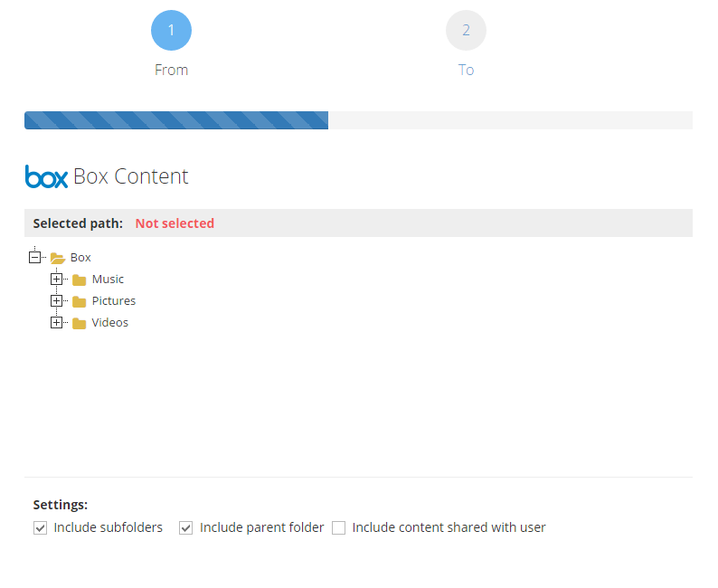Click the Box Content heading
Image resolution: width=718 pixels, height=588 pixels.
click(x=131, y=176)
